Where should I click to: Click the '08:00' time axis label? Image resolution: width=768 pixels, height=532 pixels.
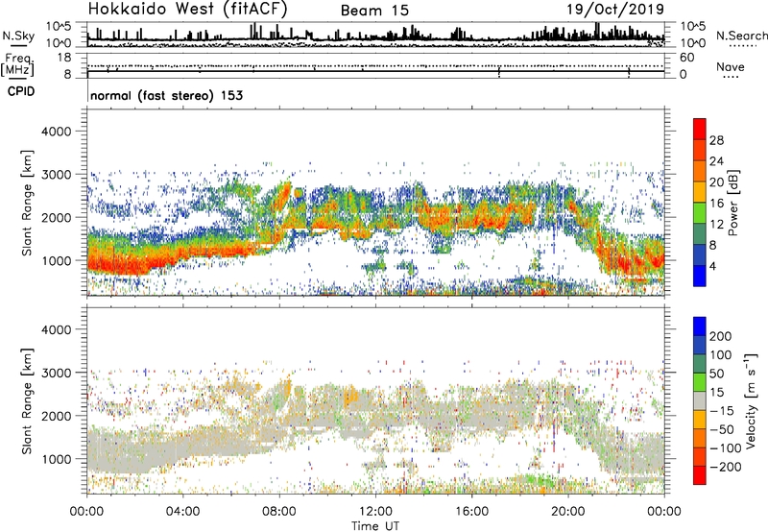[x=279, y=512]
